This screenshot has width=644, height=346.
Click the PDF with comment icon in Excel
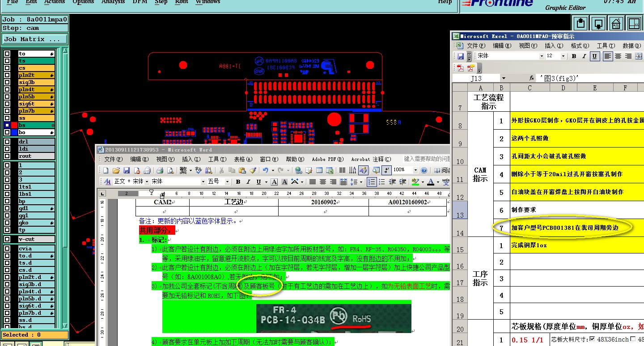click(x=470, y=68)
